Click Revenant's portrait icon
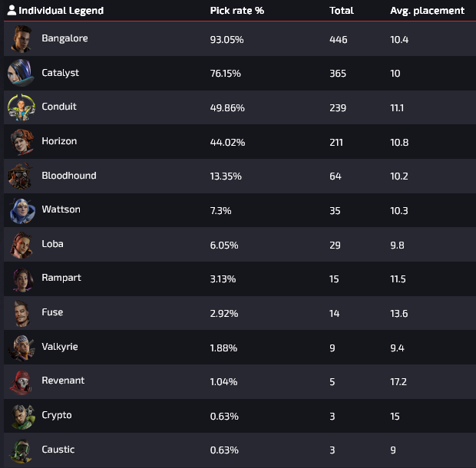 [21, 381]
